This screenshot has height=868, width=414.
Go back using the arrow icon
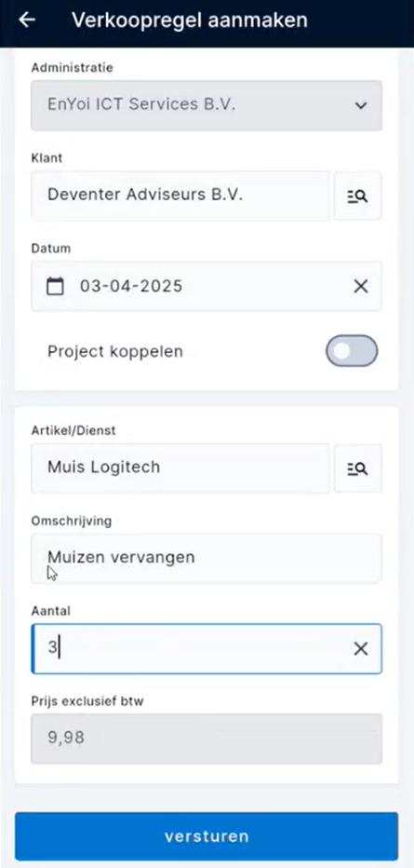click(27, 20)
